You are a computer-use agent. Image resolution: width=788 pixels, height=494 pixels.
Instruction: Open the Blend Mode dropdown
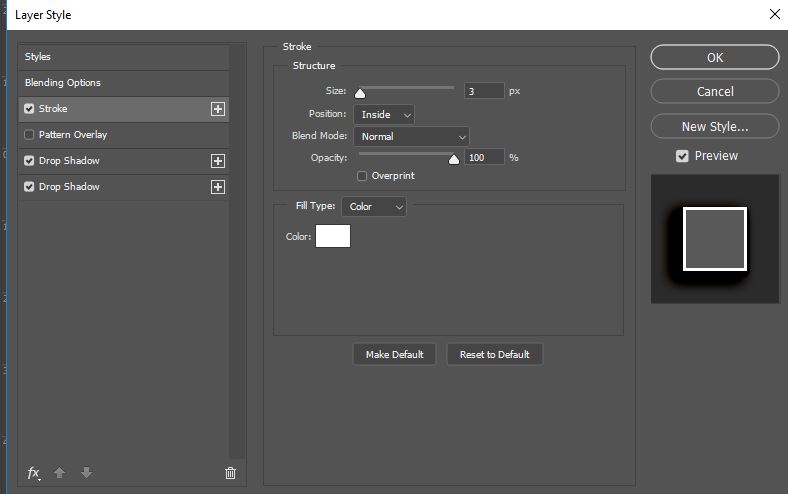coord(411,137)
